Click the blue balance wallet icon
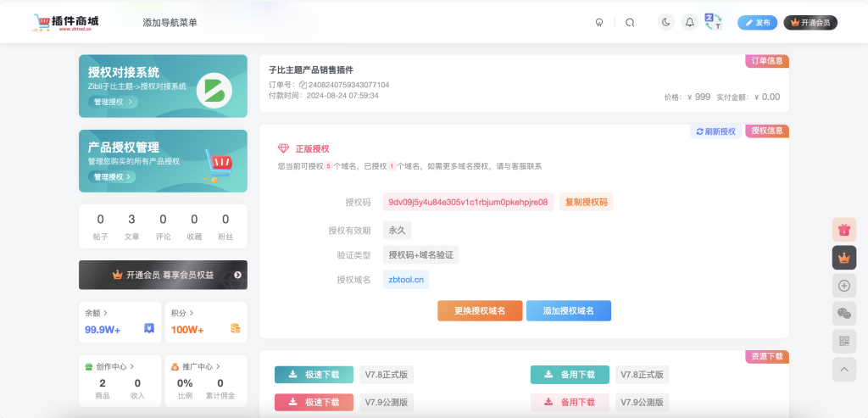 (x=149, y=328)
